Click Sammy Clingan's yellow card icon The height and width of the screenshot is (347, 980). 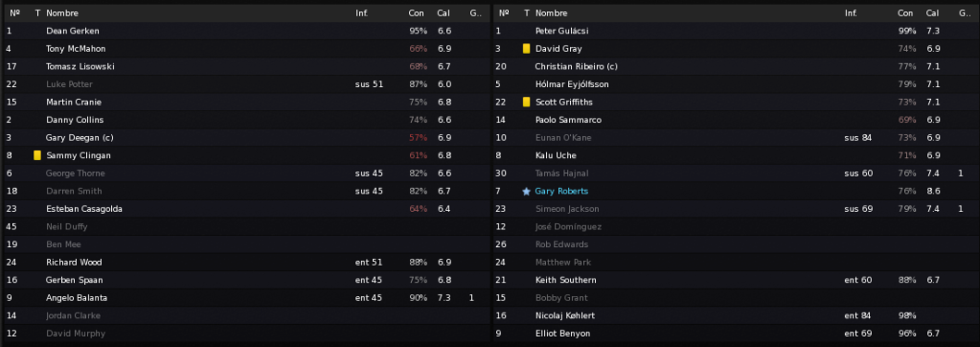click(37, 155)
